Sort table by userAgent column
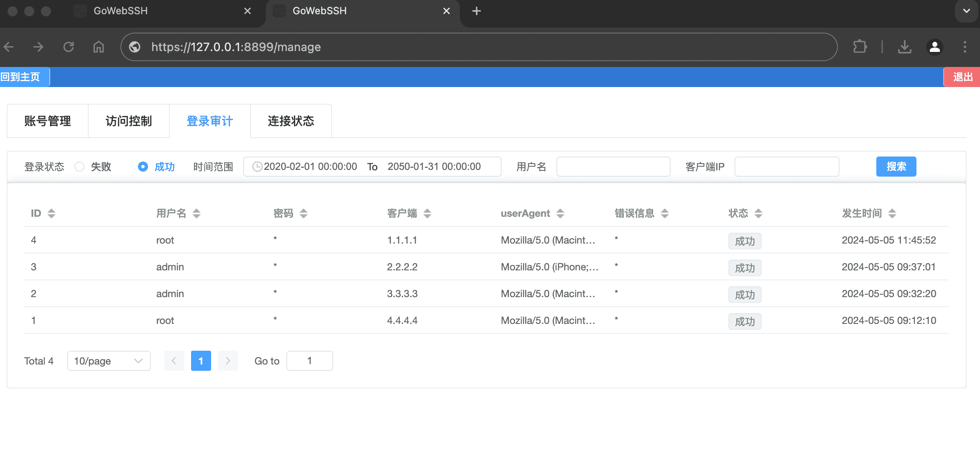Viewport: 980px width, 457px height. (560, 213)
